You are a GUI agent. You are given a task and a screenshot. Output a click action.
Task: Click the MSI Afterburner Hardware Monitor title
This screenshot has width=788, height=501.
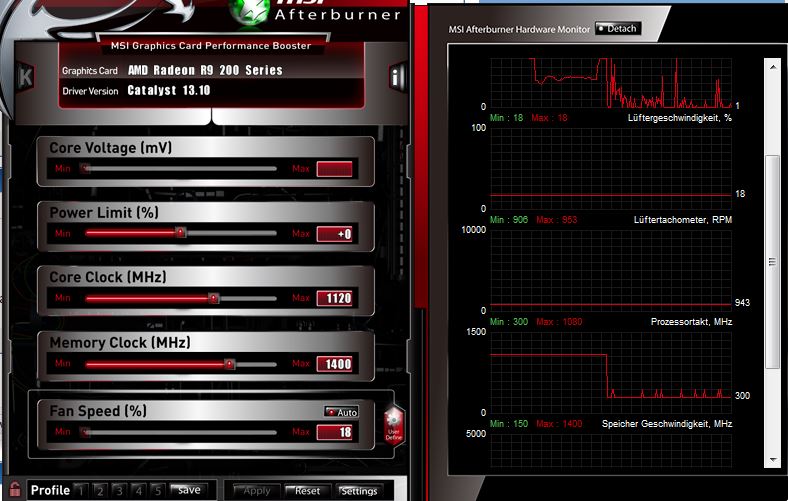[519, 30]
